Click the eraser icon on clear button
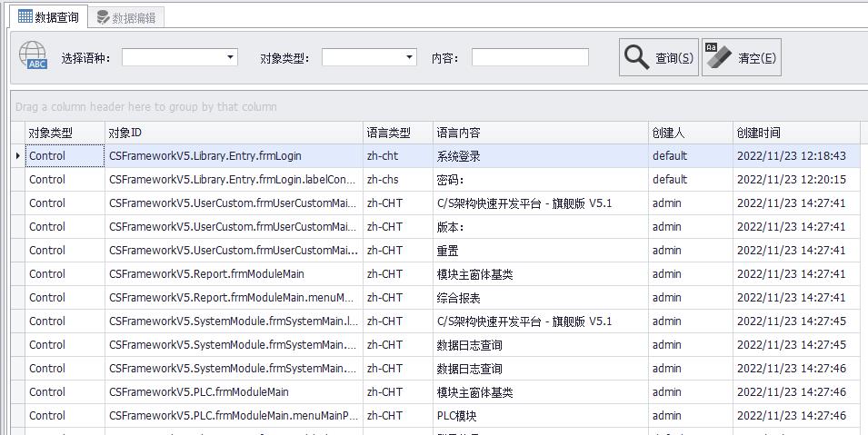868x435 pixels. (x=717, y=56)
